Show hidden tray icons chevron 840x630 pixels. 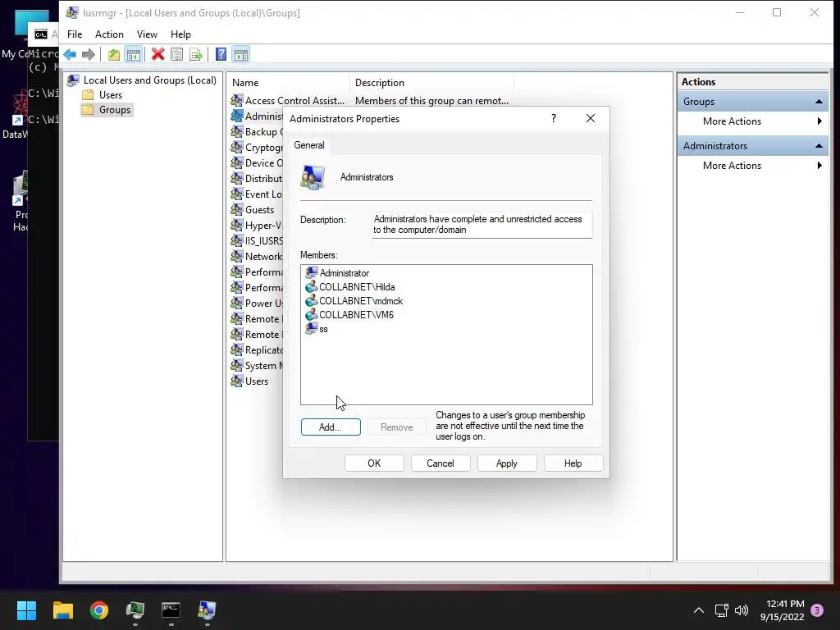pyautogui.click(x=699, y=610)
